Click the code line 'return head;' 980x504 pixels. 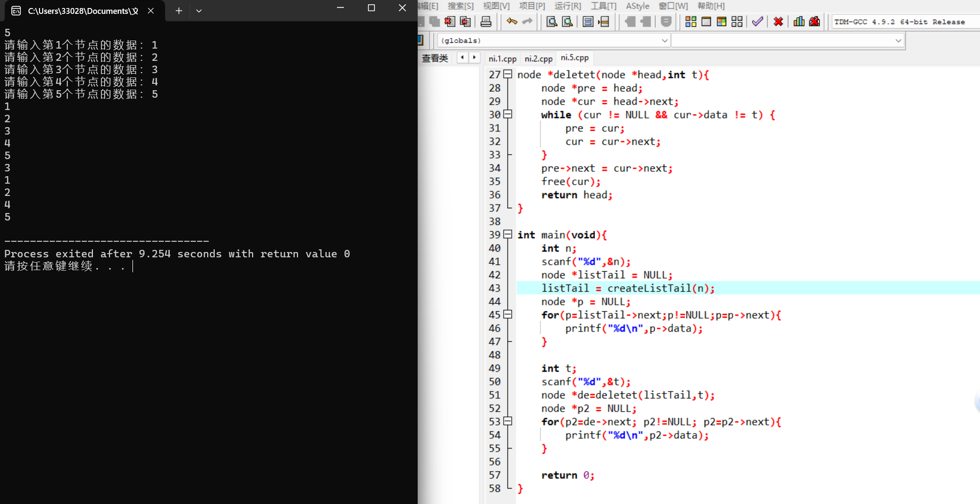click(577, 195)
